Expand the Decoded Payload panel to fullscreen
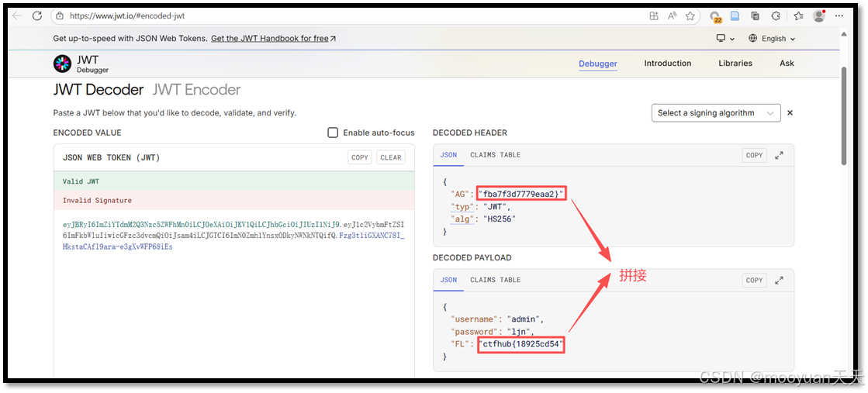The height and width of the screenshot is (393, 868). point(780,280)
